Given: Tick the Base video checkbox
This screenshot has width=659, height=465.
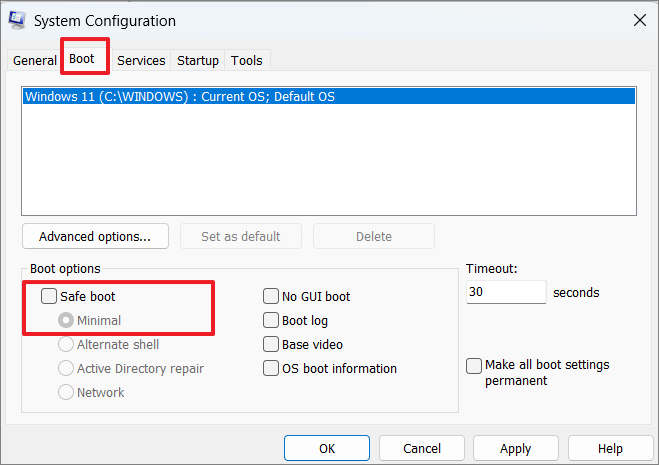Looking at the screenshot, I should click(x=271, y=344).
